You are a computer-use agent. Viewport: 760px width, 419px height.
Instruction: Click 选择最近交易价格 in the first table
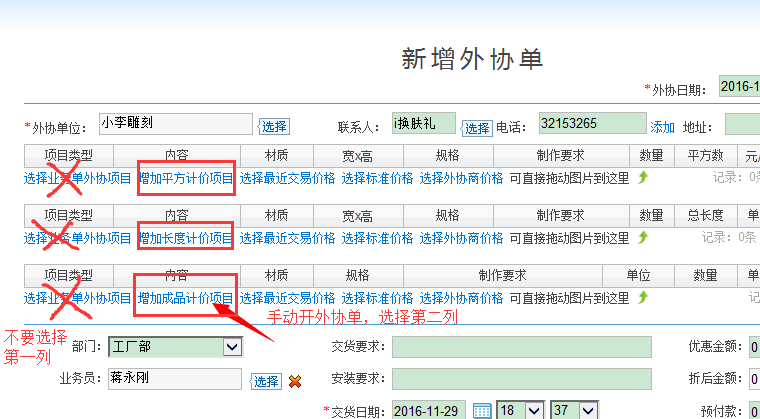click(x=287, y=179)
